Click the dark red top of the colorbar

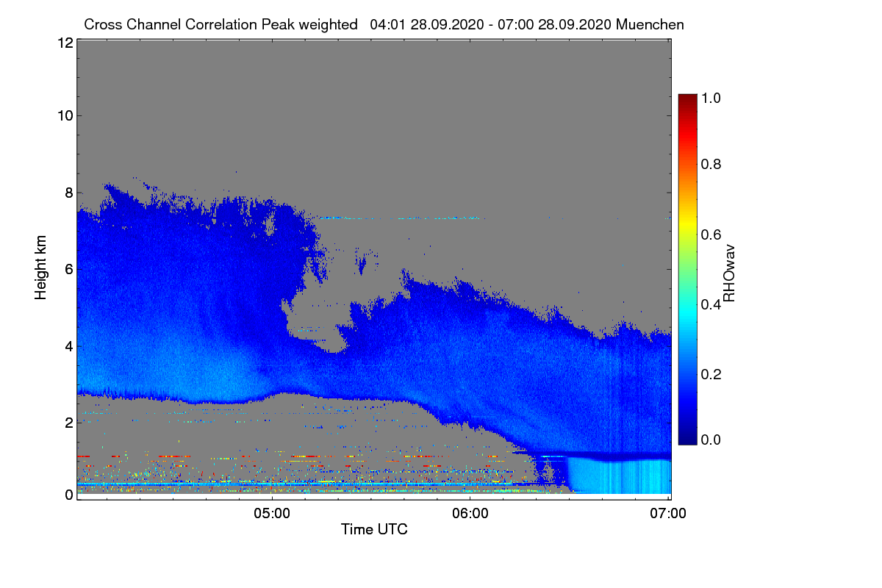(686, 98)
